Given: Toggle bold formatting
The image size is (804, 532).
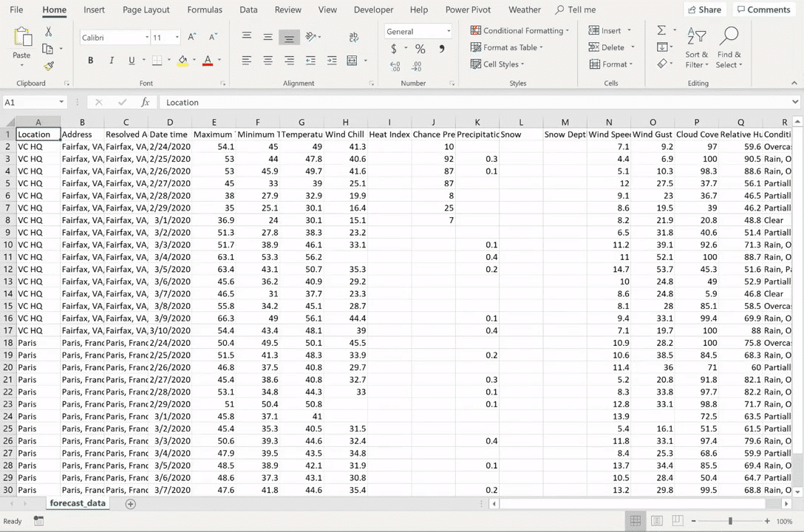Looking at the screenshot, I should click(x=90, y=60).
